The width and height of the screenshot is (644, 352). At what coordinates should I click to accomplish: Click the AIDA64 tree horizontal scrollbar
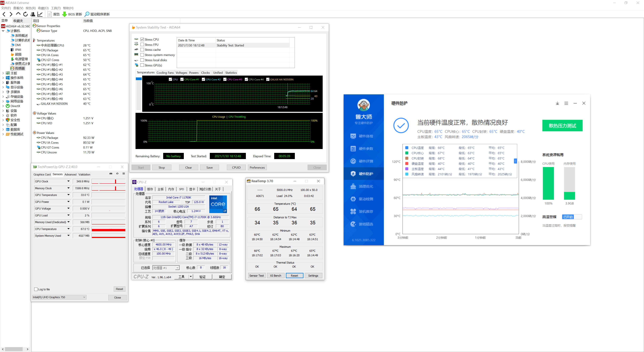[14, 349]
